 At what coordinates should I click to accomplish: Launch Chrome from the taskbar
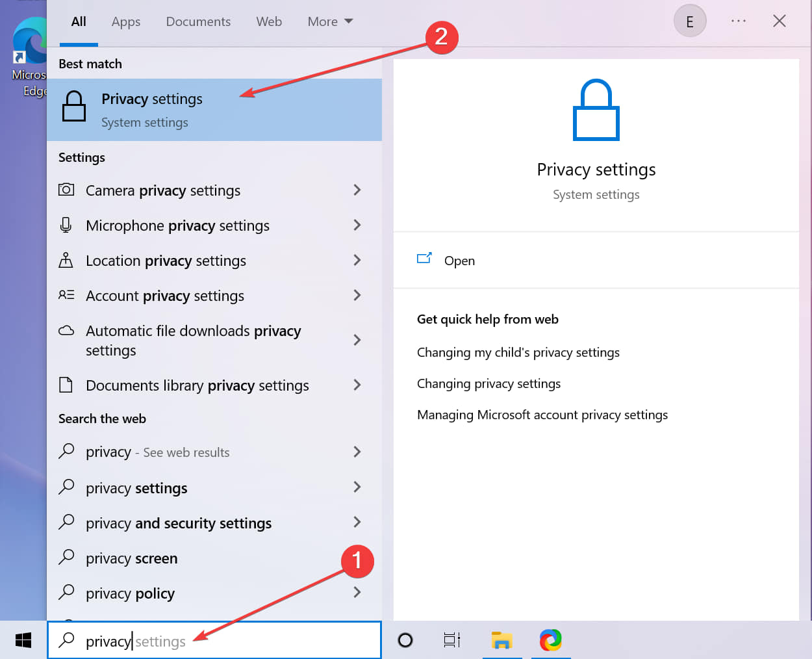551,640
